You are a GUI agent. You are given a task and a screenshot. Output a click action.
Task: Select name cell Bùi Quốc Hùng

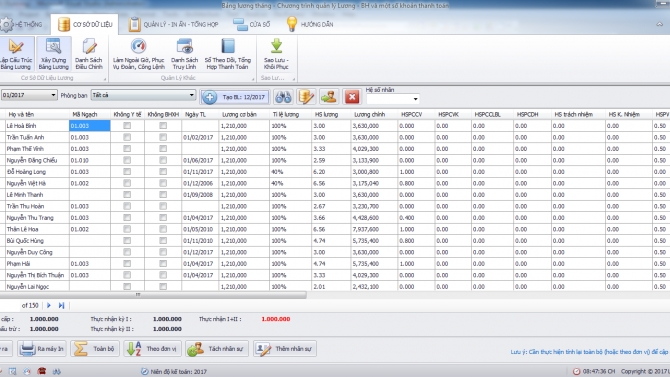[37, 241]
